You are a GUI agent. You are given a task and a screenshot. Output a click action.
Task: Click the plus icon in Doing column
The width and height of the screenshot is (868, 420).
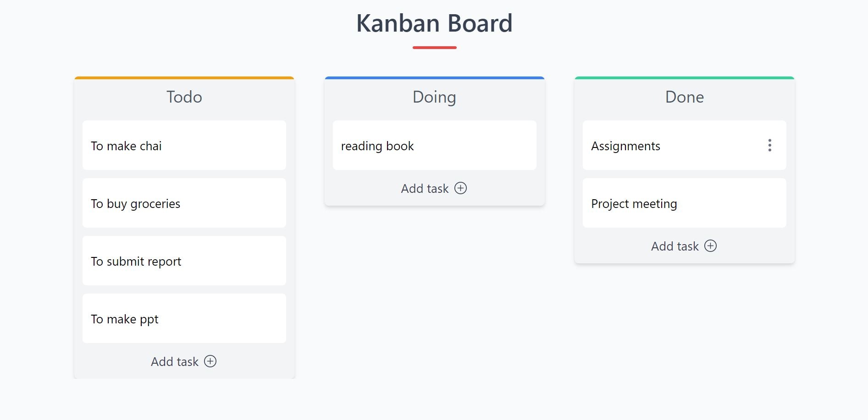tap(460, 188)
